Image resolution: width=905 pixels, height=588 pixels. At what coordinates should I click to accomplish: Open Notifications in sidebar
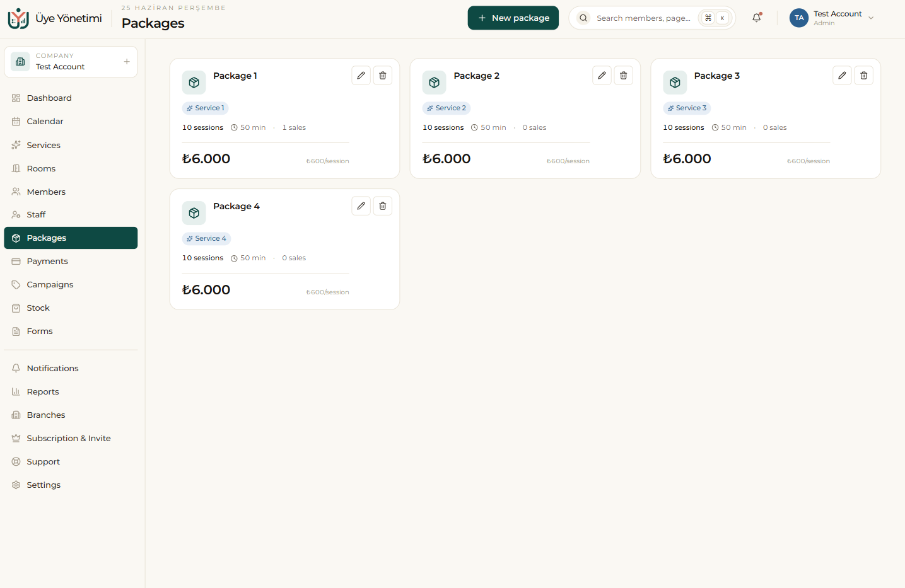pyautogui.click(x=71, y=369)
